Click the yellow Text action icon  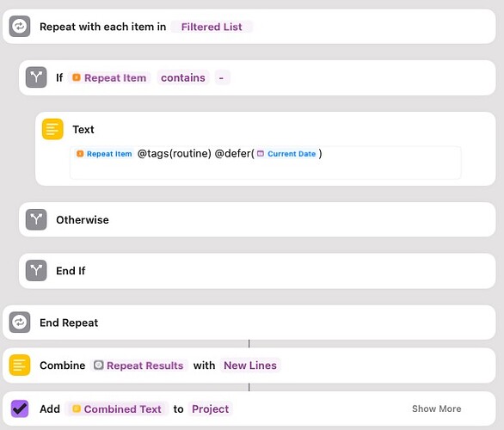click(x=52, y=129)
